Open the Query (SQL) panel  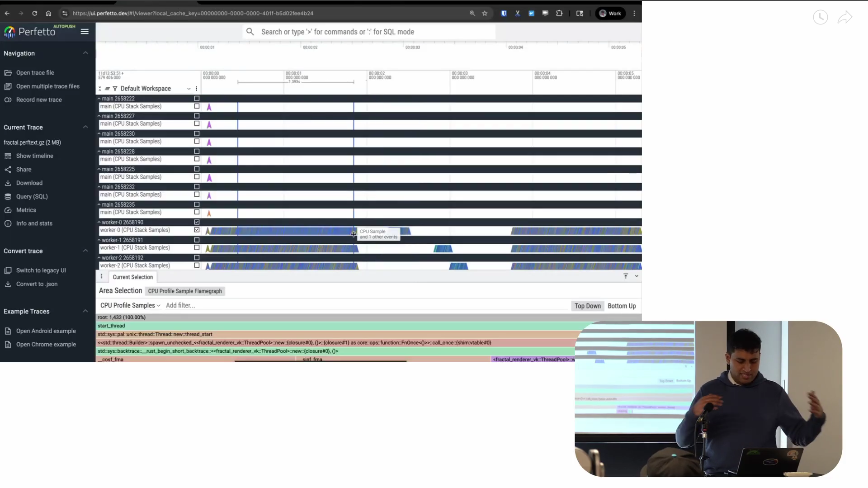click(x=32, y=196)
